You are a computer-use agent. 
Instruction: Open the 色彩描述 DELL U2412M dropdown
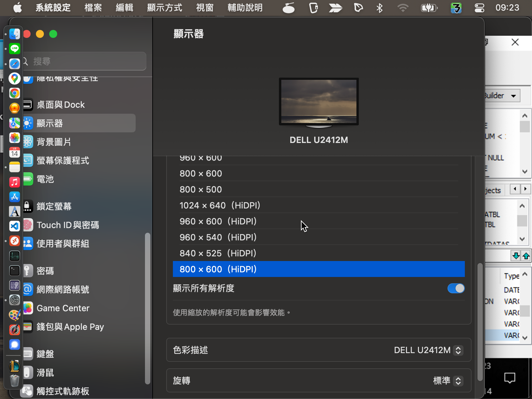pos(458,350)
